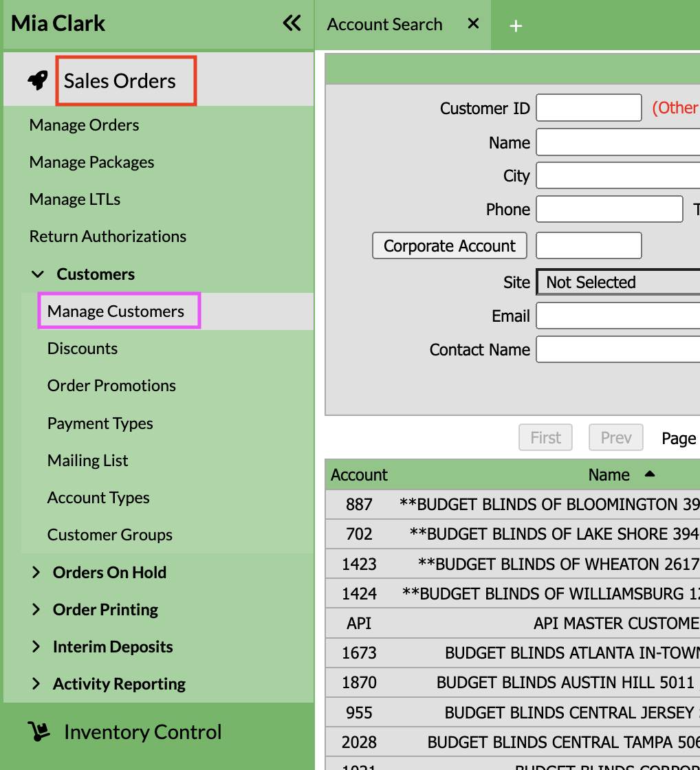Select Manage Customers
The height and width of the screenshot is (770, 700).
pyautogui.click(x=116, y=311)
